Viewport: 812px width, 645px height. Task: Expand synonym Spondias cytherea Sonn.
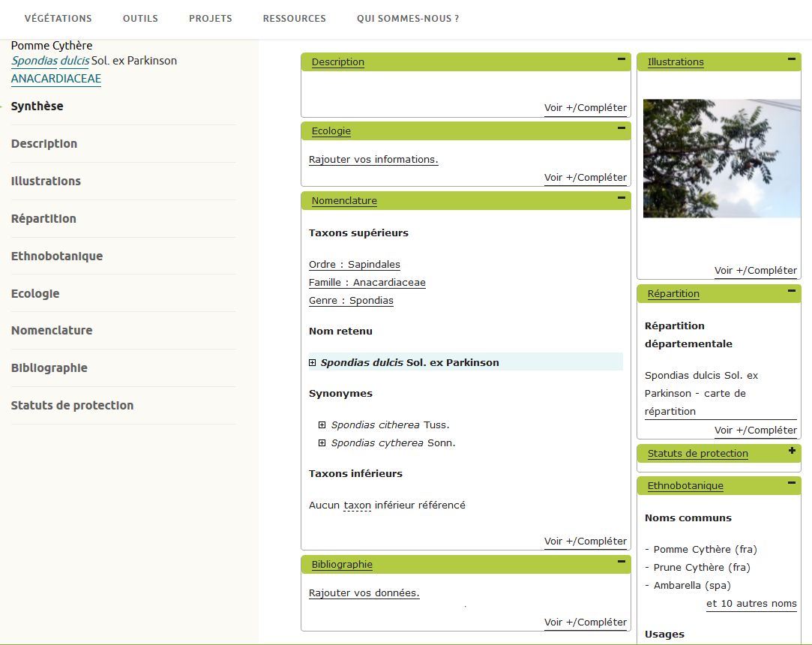click(x=322, y=442)
